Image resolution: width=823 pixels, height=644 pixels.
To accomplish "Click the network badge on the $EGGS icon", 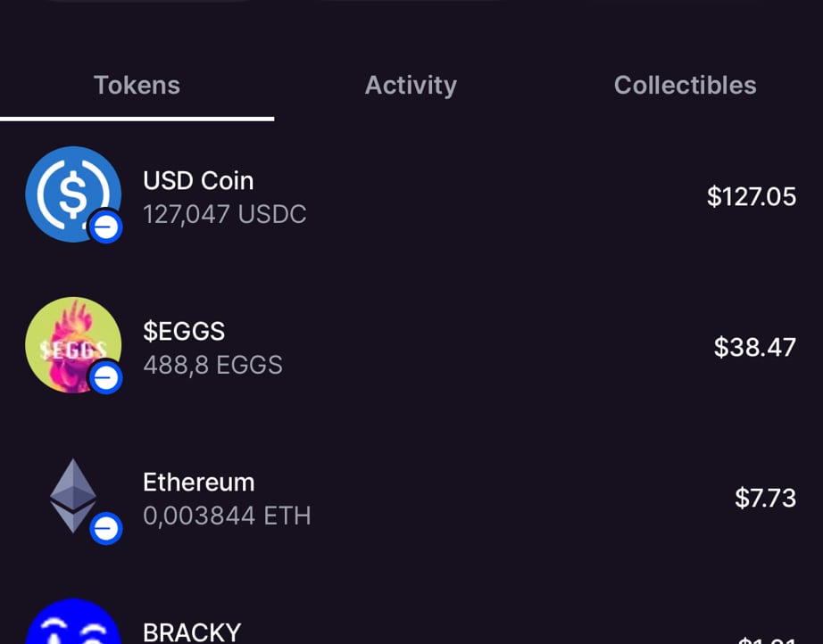I will pos(105,378).
